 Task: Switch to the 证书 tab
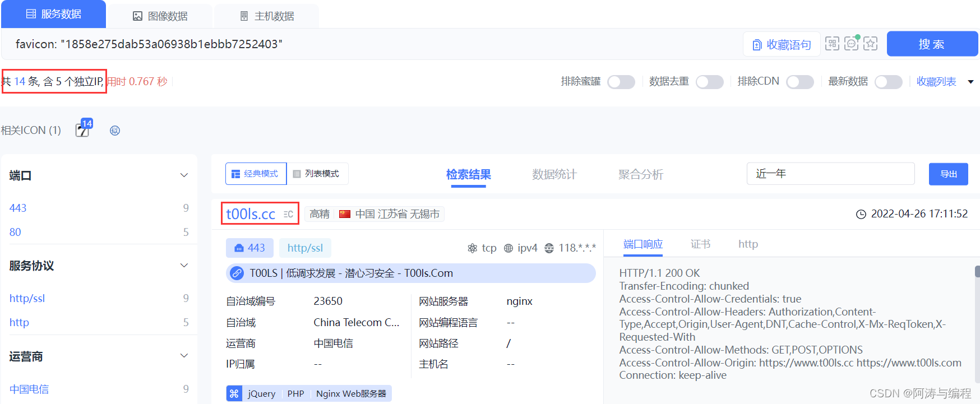click(700, 244)
